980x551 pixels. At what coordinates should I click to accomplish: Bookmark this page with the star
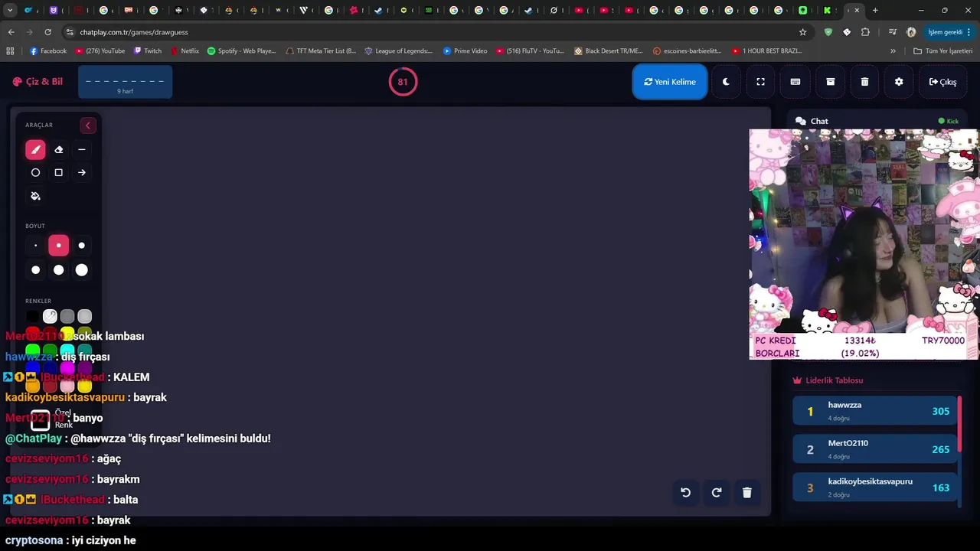(x=802, y=32)
